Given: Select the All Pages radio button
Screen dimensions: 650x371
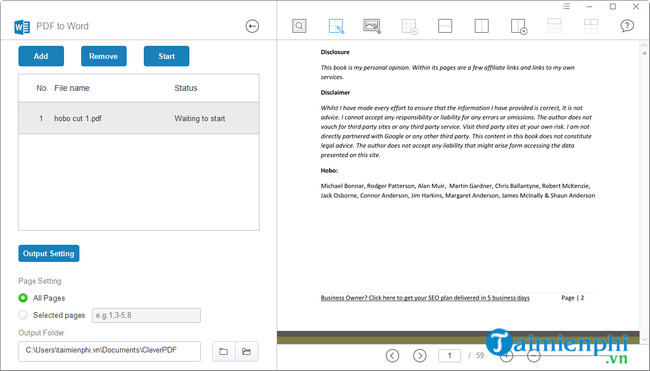Looking at the screenshot, I should 23,298.
